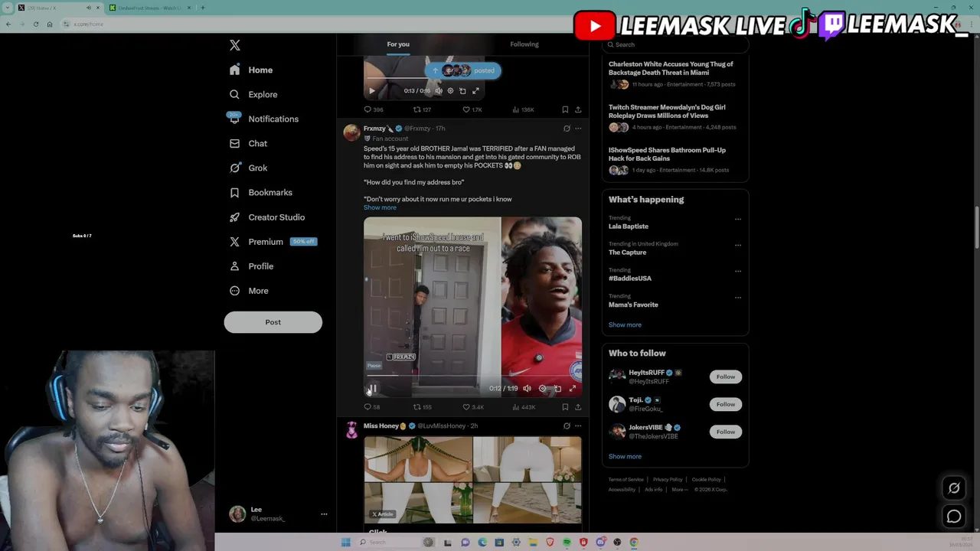
Task: Open more options on Miss Honey's post
Action: 578,425
